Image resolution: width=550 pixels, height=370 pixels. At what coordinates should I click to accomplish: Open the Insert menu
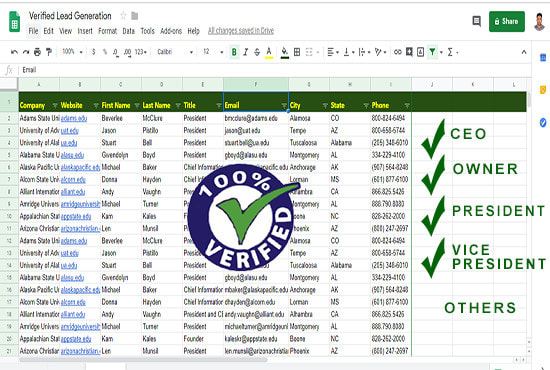pyautogui.click(x=85, y=31)
